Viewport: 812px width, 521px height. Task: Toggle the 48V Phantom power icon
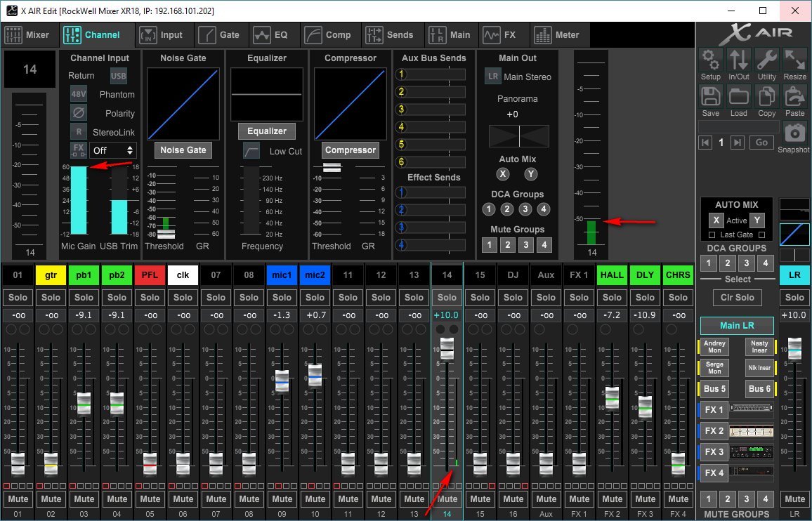point(79,94)
